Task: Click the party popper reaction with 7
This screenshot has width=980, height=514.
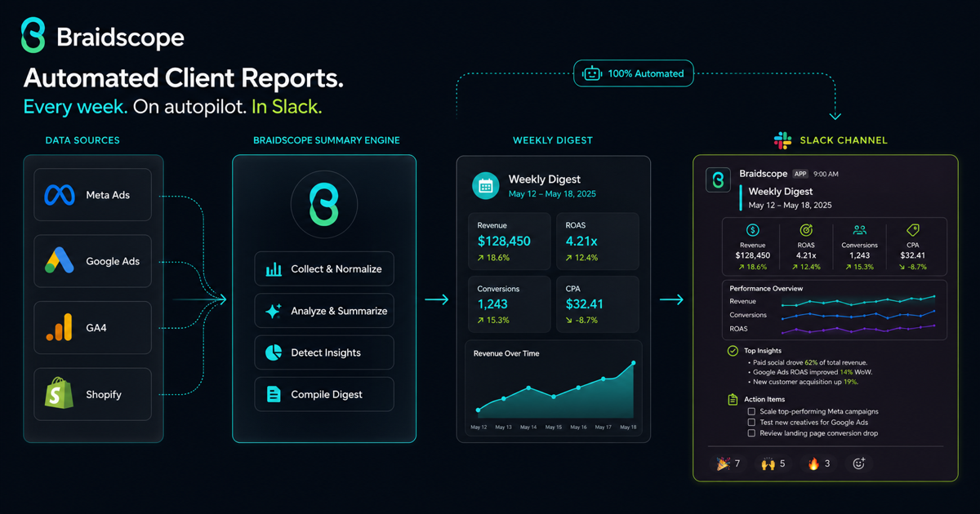Action: click(728, 463)
